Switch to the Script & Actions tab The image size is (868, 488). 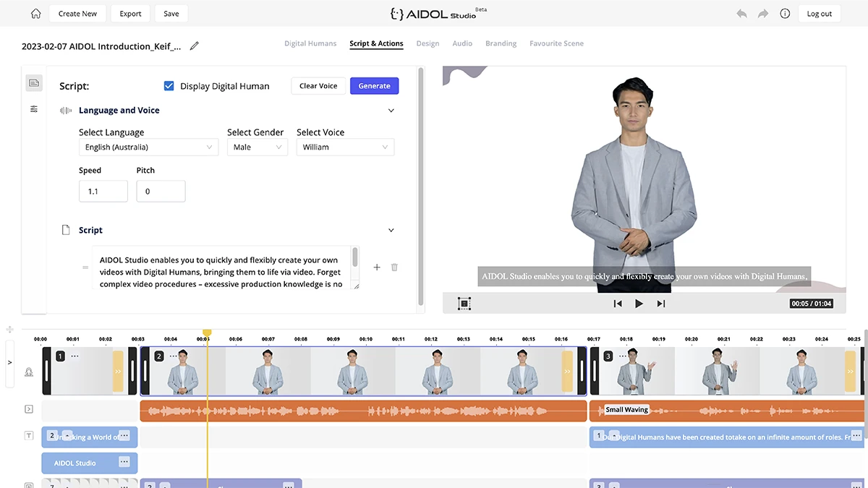tap(376, 43)
